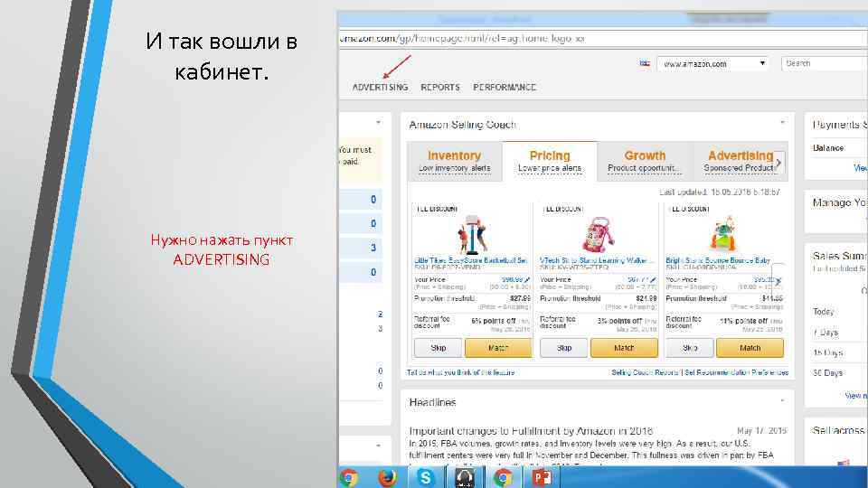This screenshot has width=868, height=488.
Task: Open second Chrome icon in taskbar
Action: (x=503, y=477)
